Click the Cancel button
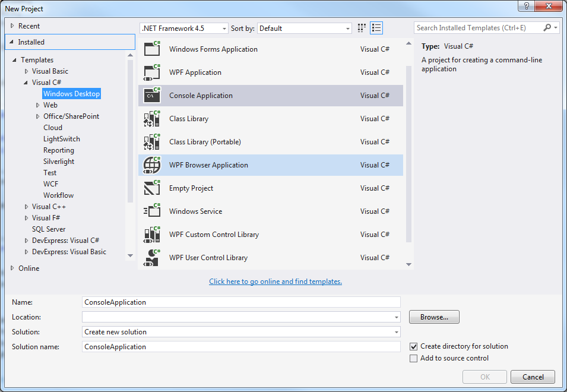Image resolution: width=567 pixels, height=392 pixels. [533, 377]
